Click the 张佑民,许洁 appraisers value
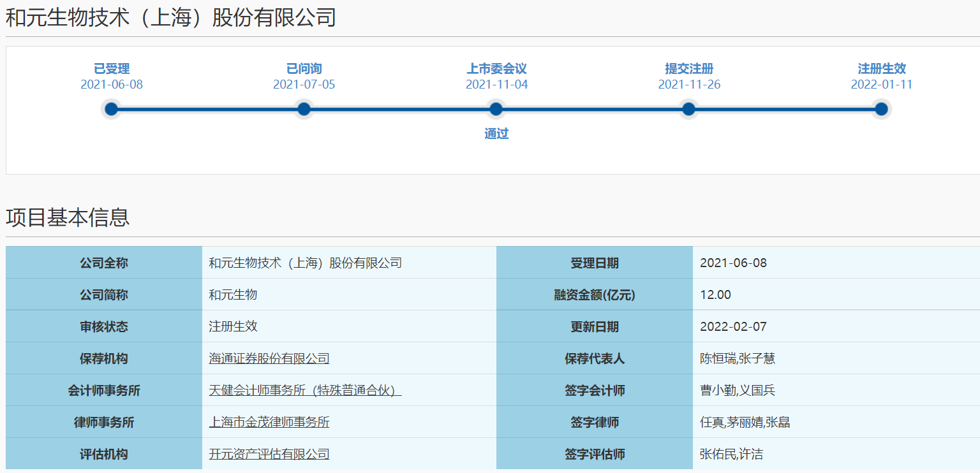The width and height of the screenshot is (980, 473). click(x=731, y=454)
